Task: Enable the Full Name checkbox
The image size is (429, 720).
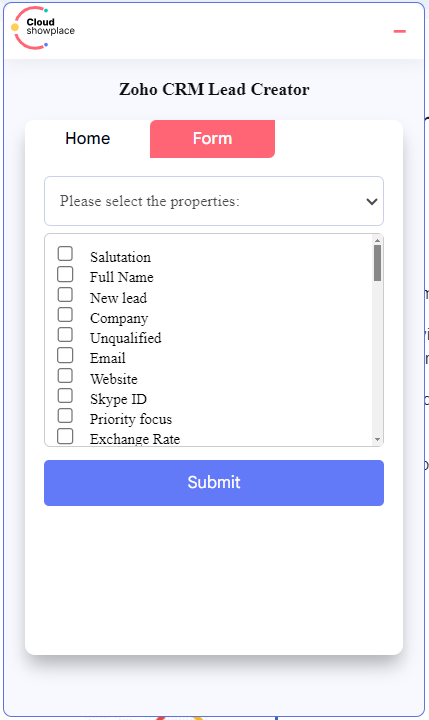Action: coord(65,274)
